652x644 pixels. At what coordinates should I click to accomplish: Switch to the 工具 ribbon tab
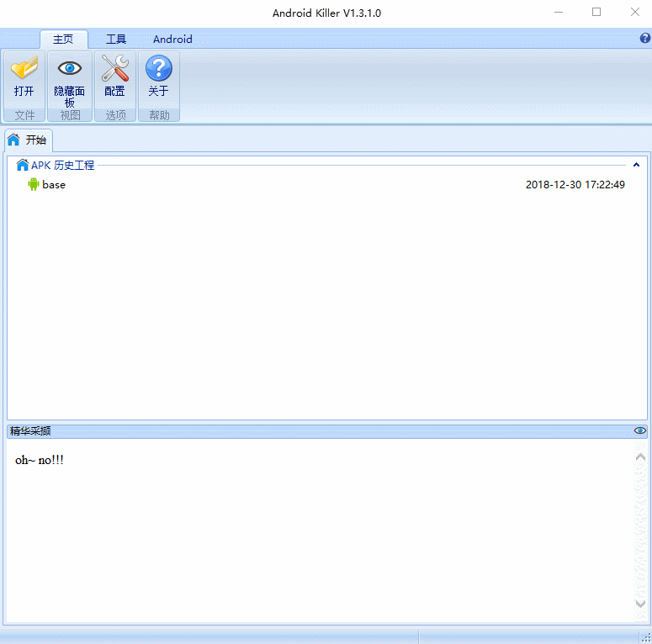116,40
